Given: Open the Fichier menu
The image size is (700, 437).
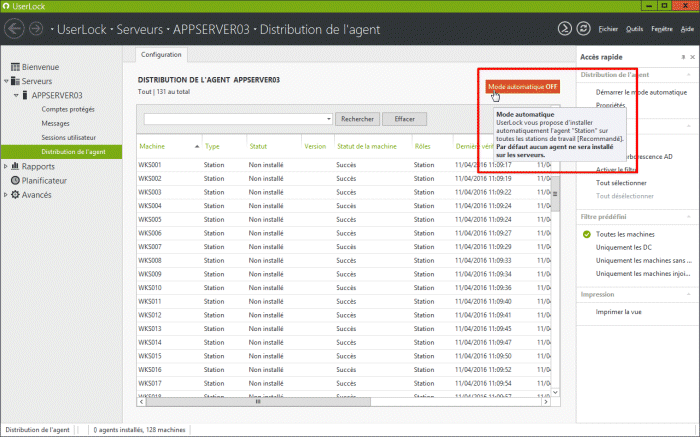Looking at the screenshot, I should pyautogui.click(x=608, y=29).
